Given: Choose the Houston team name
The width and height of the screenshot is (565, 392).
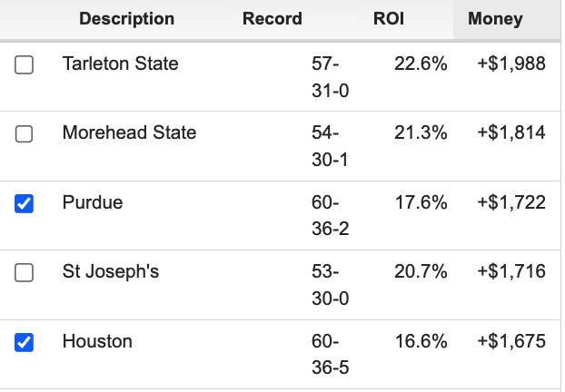Looking at the screenshot, I should (x=97, y=341).
